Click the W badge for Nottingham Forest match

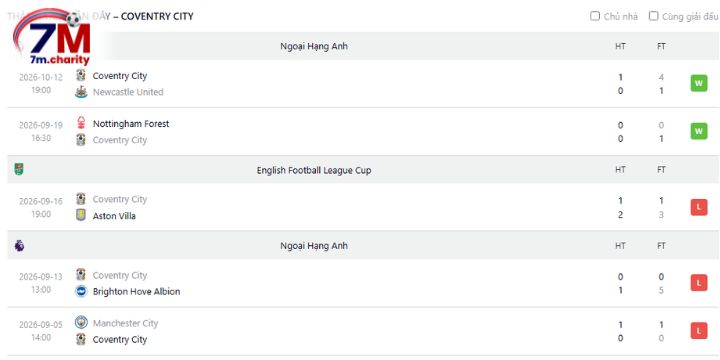click(x=699, y=131)
